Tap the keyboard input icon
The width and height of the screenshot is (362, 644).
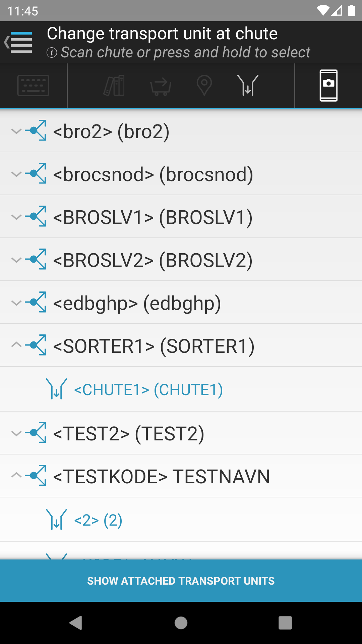33,86
